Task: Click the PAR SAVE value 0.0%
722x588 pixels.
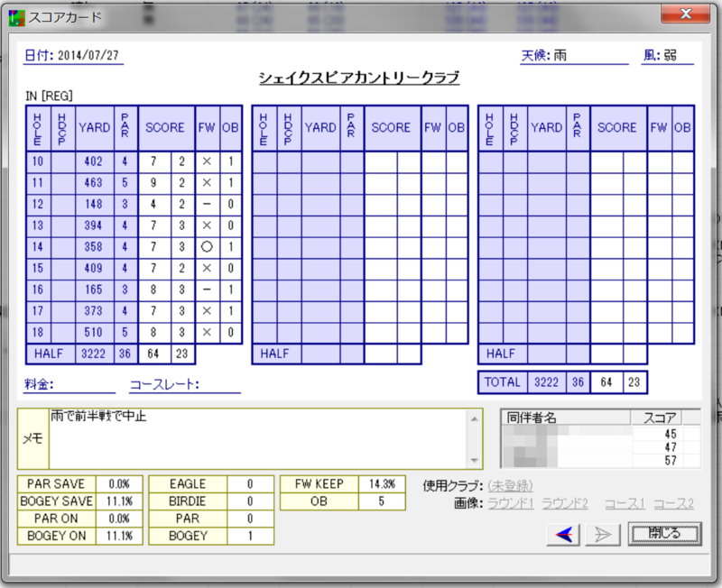Action: [119, 484]
